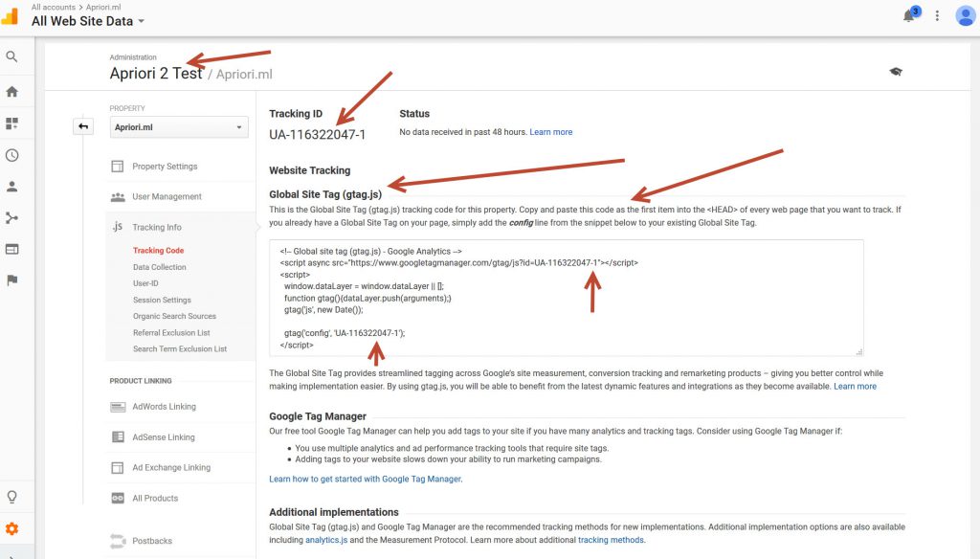Select Data Collection under Tracking Info

[160, 268]
